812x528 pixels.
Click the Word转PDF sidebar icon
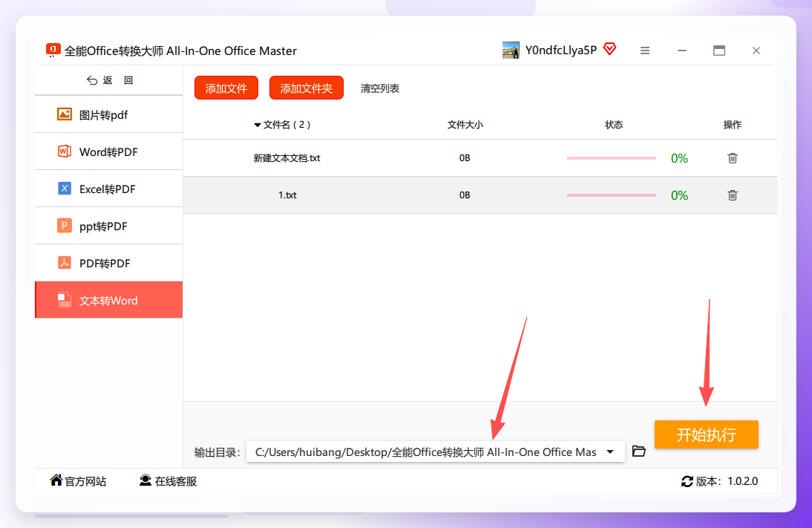point(65,151)
